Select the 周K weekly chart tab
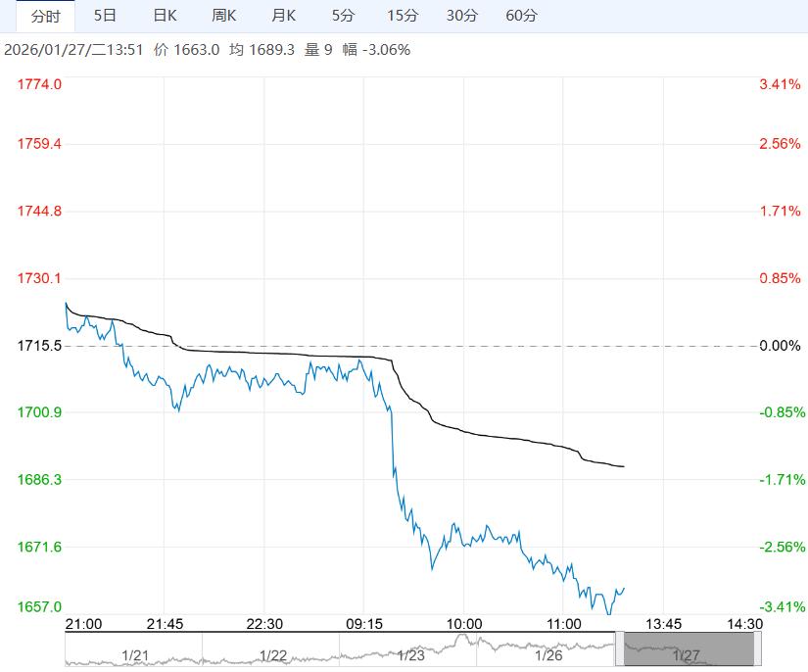The image size is (808, 672). coord(224,16)
